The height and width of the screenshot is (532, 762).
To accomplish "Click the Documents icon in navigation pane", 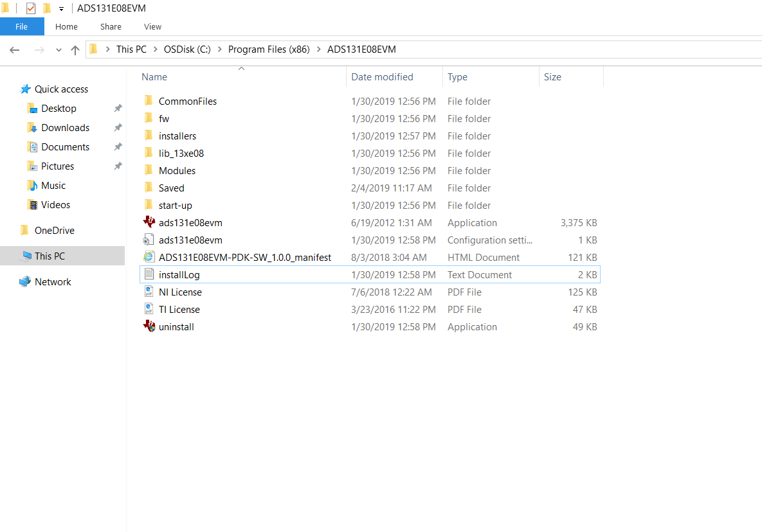I will (32, 147).
